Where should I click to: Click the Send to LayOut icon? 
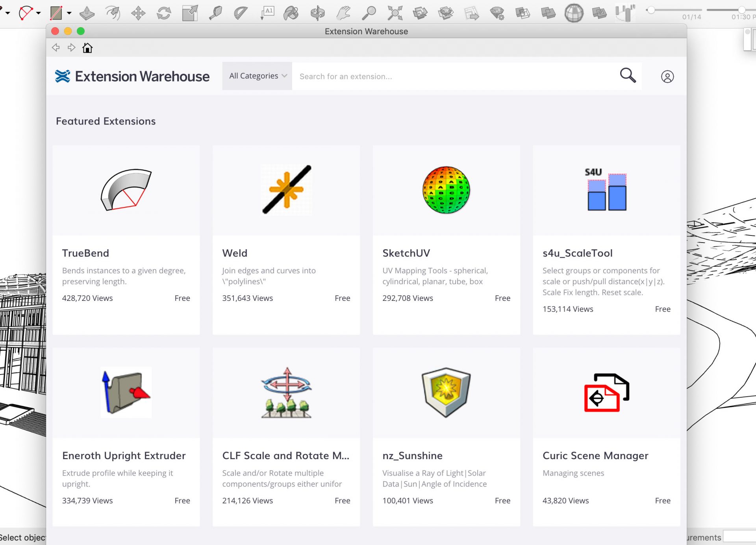[471, 13]
